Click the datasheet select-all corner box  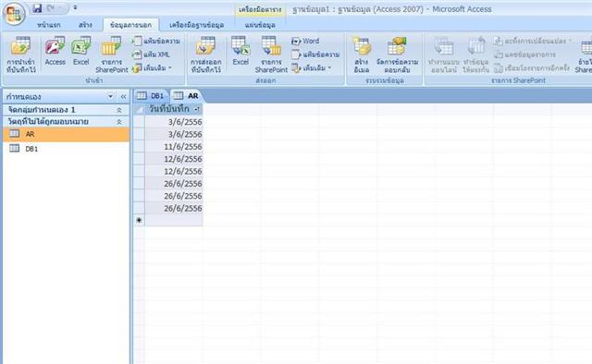click(x=140, y=109)
